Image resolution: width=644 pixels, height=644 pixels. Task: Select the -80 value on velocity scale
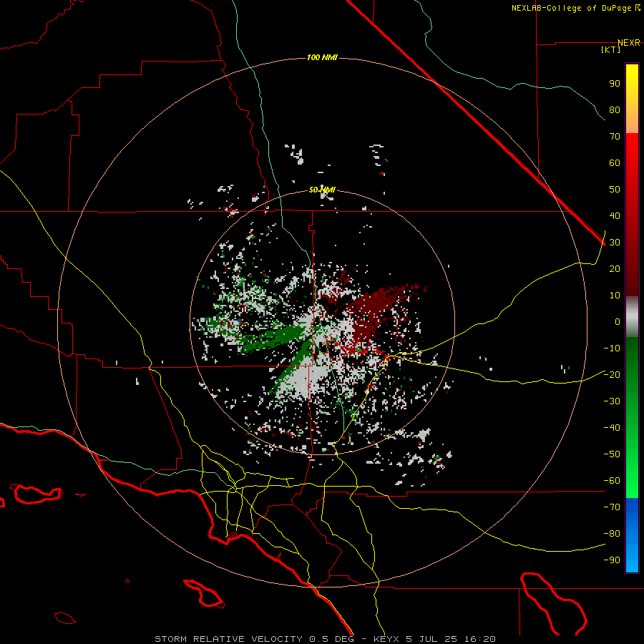(612, 534)
